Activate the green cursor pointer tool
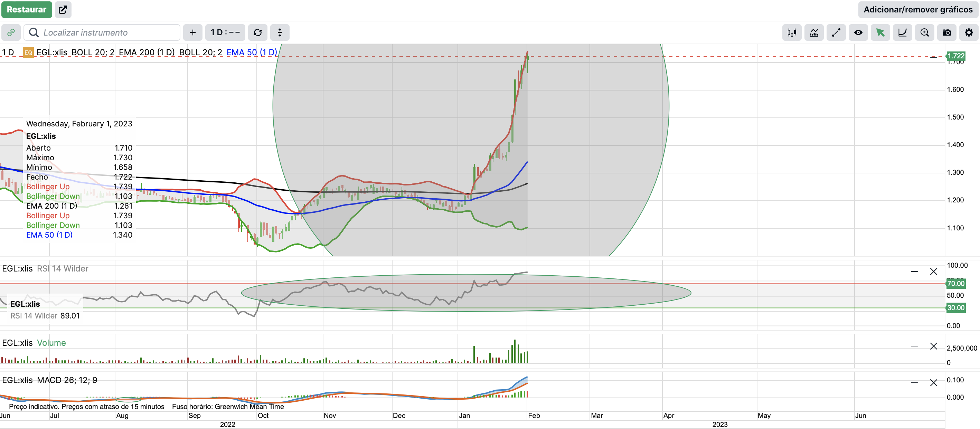This screenshot has width=980, height=429. click(880, 33)
